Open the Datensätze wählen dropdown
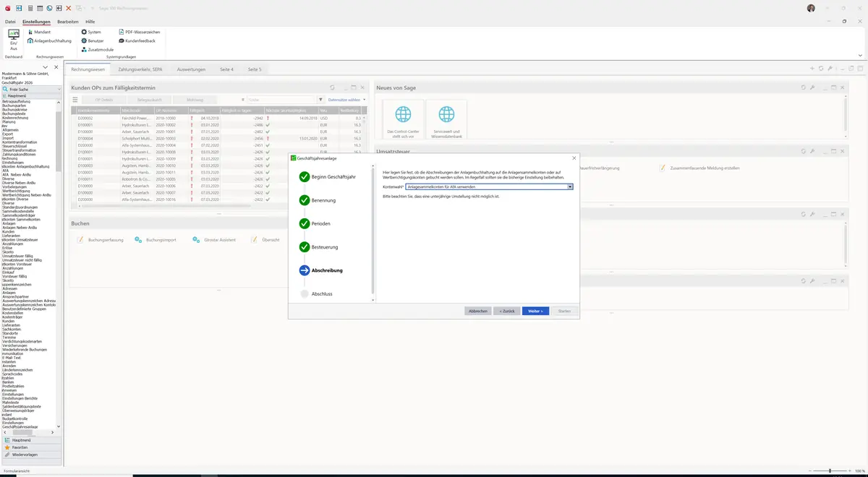The height and width of the screenshot is (477, 868). coord(346,100)
